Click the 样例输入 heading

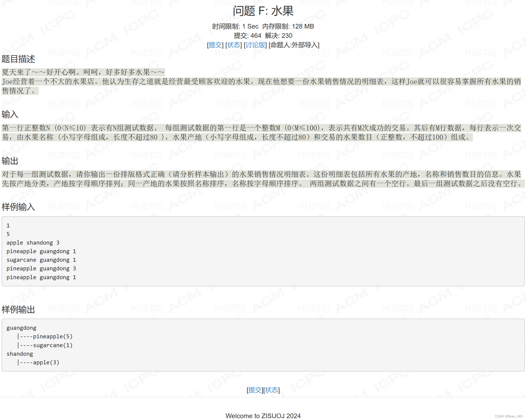pos(18,207)
